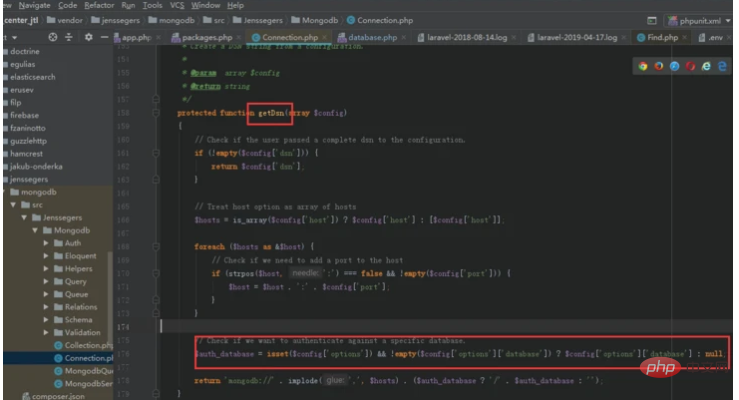Open the Run menu

click(128, 5)
